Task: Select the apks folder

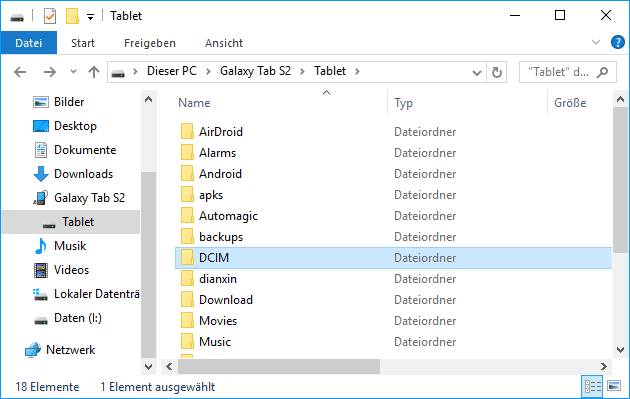Action: pos(211,195)
